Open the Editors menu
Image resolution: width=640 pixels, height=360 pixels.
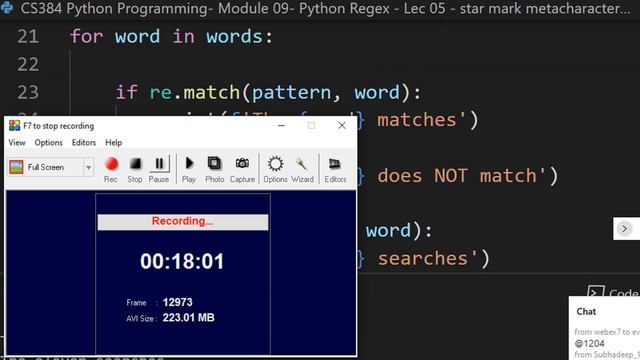84,142
